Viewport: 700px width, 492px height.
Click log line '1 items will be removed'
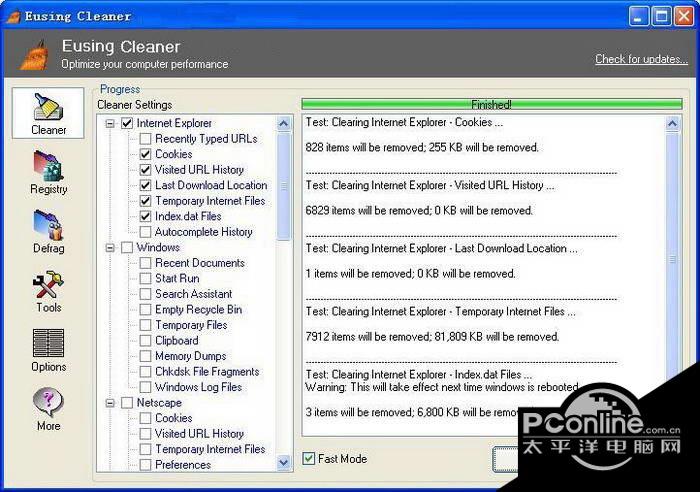[410, 274]
